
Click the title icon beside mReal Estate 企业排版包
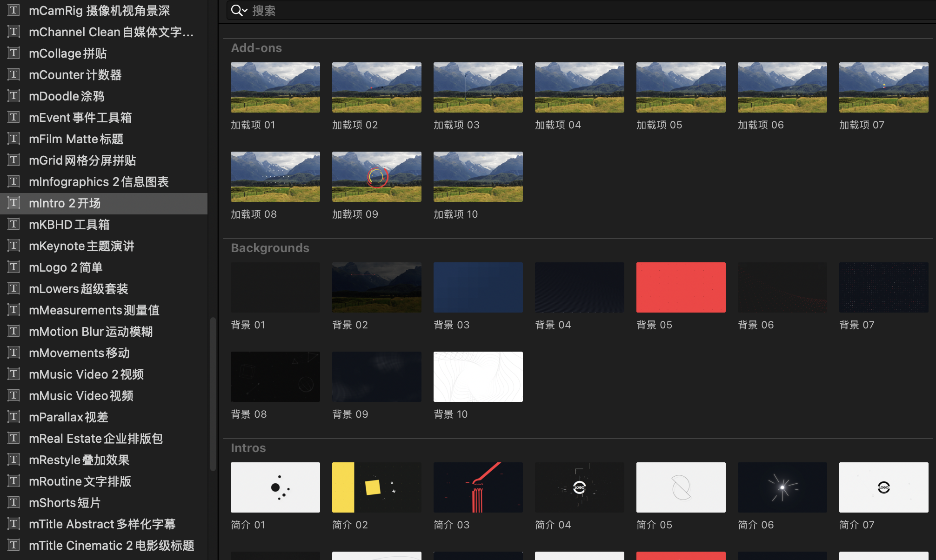14,438
